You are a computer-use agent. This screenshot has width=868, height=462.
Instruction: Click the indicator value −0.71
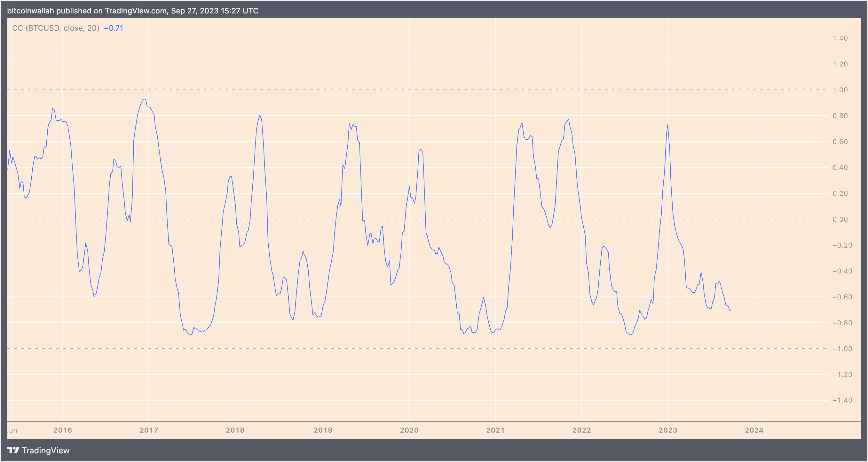point(114,28)
